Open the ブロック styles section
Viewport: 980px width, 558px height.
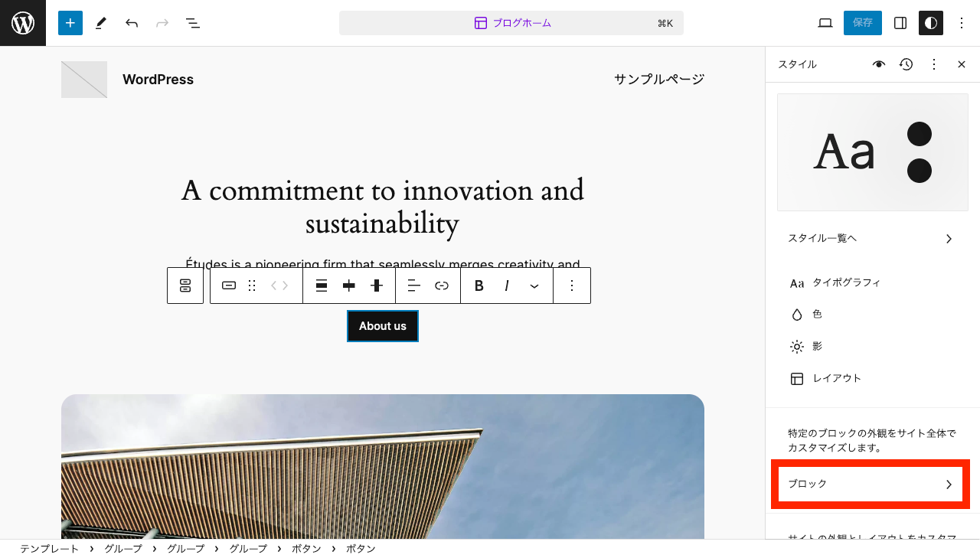pos(871,485)
